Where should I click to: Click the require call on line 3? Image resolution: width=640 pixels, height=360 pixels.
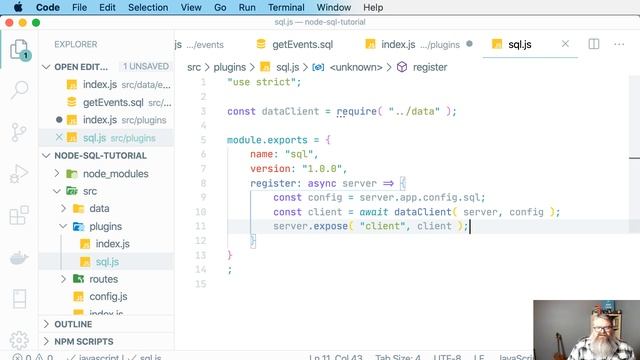[x=356, y=111]
